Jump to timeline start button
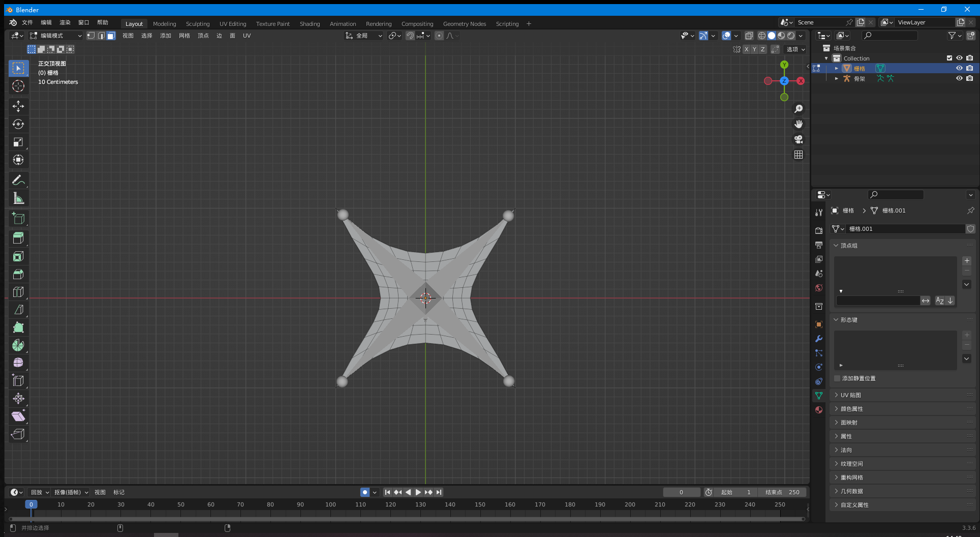This screenshot has height=537, width=980. tap(387, 492)
